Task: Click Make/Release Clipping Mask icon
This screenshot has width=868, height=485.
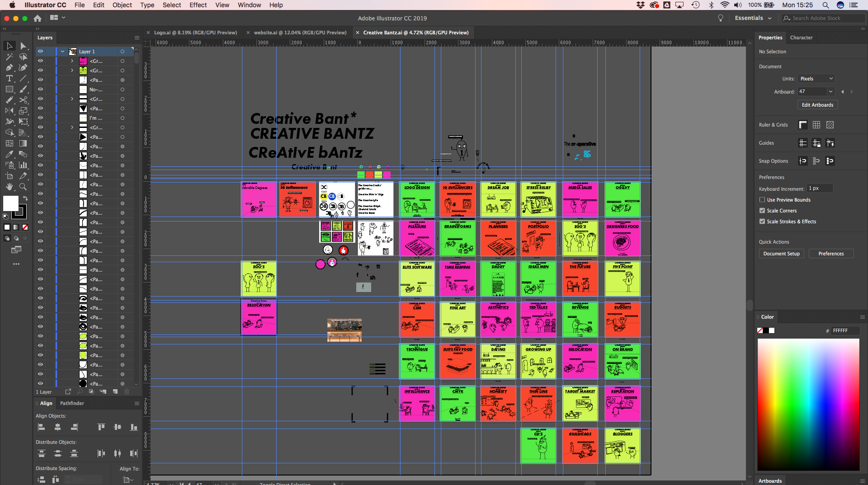Action: click(x=91, y=391)
